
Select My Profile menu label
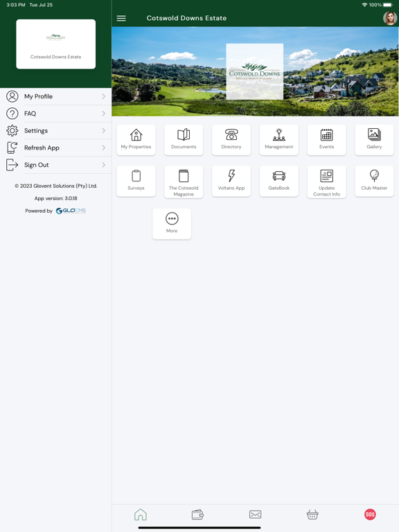pyautogui.click(x=38, y=96)
